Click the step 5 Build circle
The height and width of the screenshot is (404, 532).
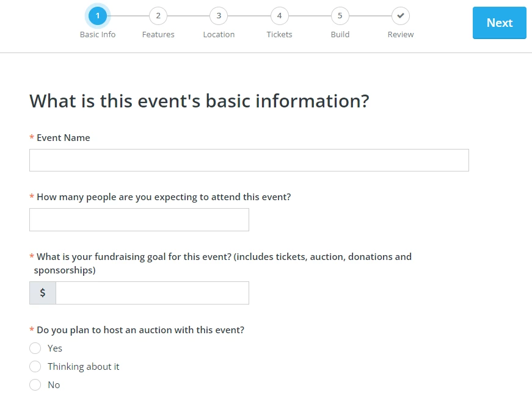coord(340,16)
